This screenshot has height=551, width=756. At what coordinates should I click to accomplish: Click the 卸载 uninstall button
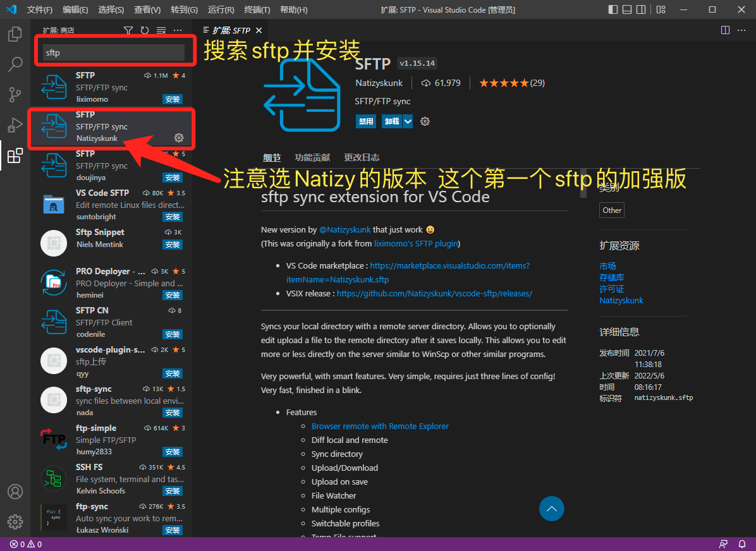click(x=393, y=121)
